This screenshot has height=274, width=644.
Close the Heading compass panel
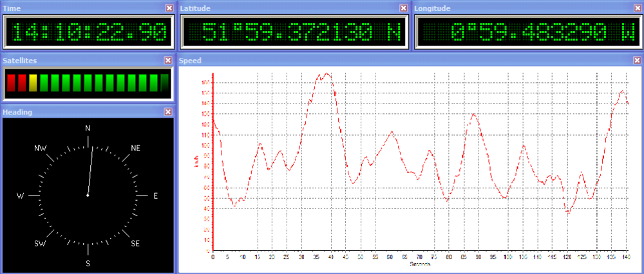point(167,112)
